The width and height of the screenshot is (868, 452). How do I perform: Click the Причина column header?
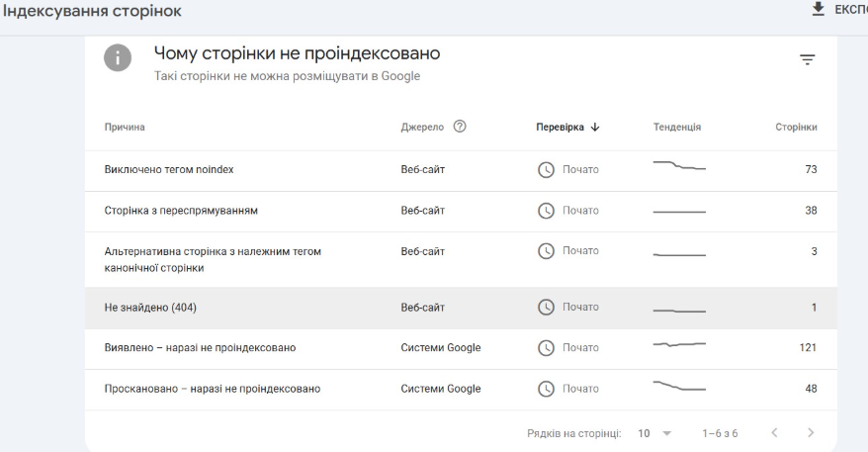pyautogui.click(x=125, y=127)
